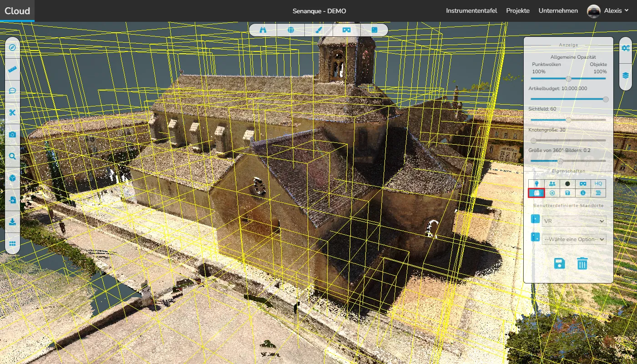Click the globe icon in top toolbar
The image size is (637, 364).
[x=291, y=30]
